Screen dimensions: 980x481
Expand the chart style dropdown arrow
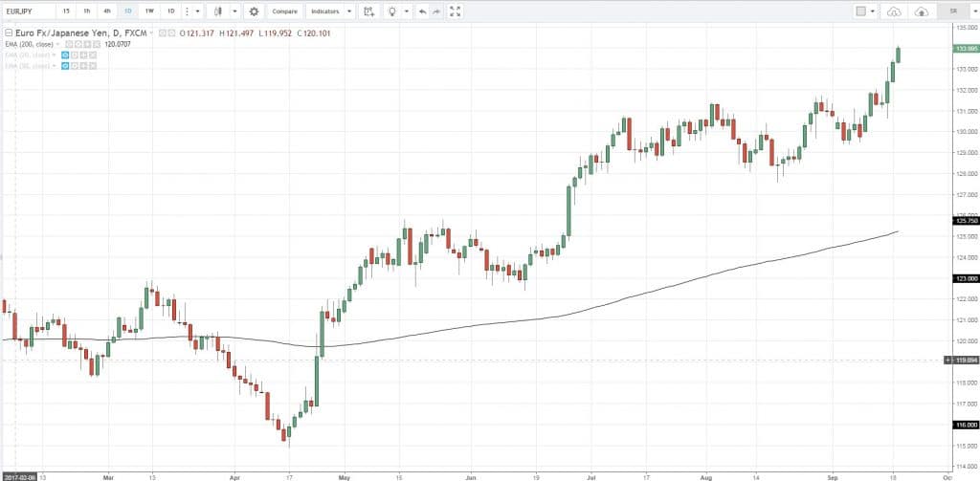[234, 11]
